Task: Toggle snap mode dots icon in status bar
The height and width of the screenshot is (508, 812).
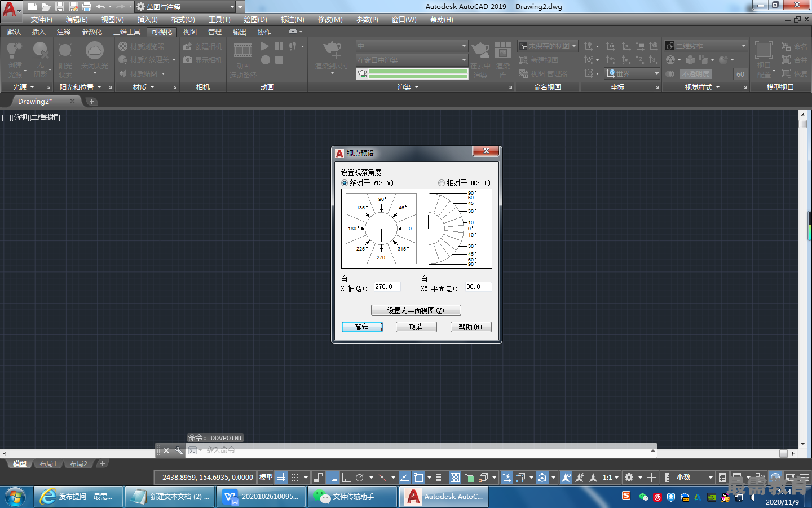Action: click(295, 478)
